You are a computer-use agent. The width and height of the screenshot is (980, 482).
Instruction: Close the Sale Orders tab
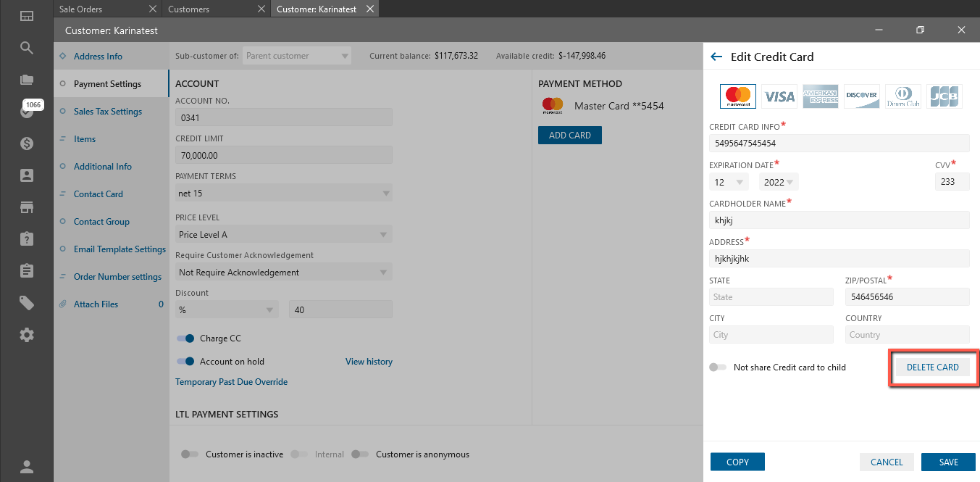tap(152, 9)
